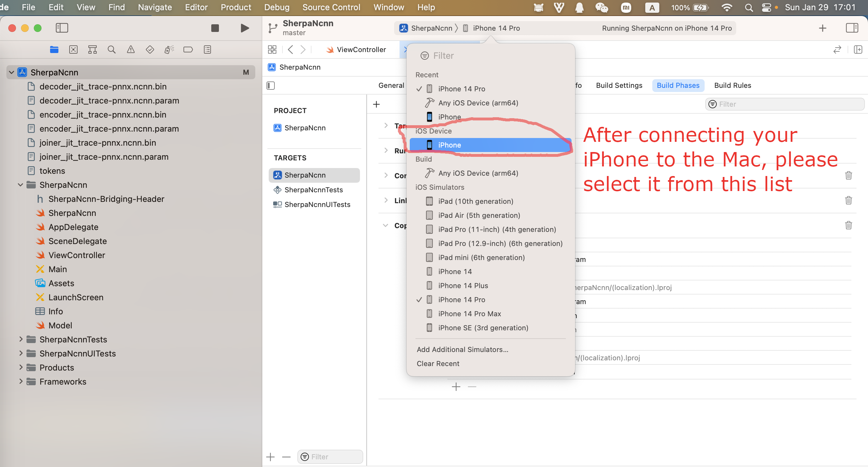The height and width of the screenshot is (467, 868).
Task: Open the Report navigator
Action: 207,50
